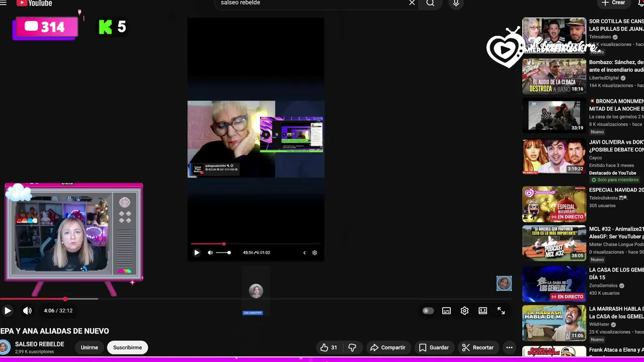The image size is (644, 362).
Task: Click the Crear button
Action: tap(613, 3)
